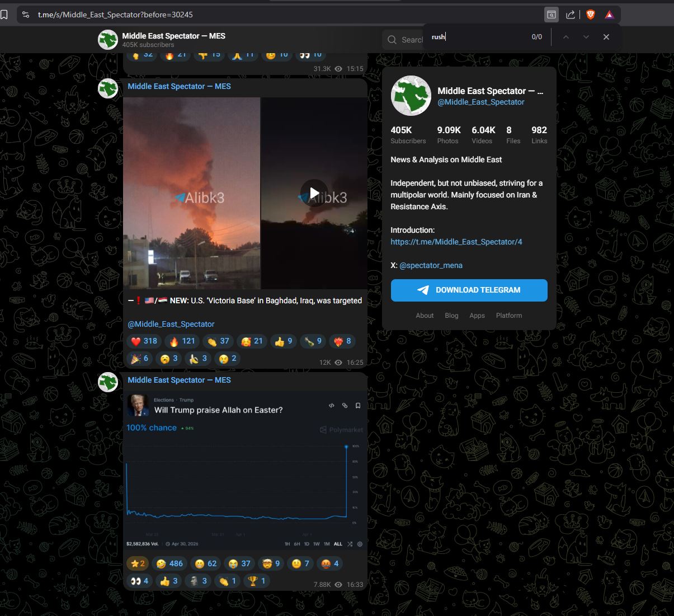The height and width of the screenshot is (616, 674).
Task: Click burning heart reaction showing 8
Action: click(342, 341)
